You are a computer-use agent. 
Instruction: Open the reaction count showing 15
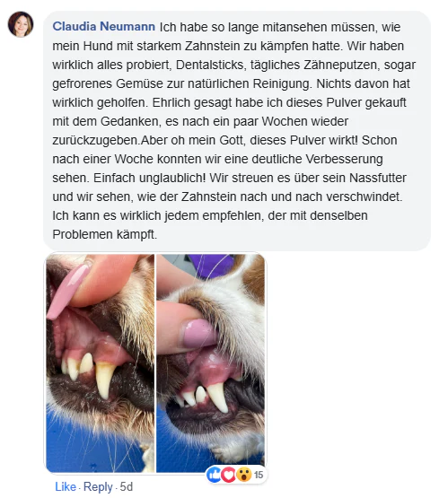[259, 475]
